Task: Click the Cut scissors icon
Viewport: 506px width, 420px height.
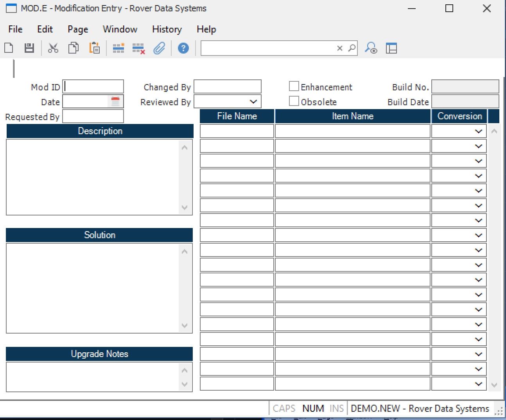Action: pyautogui.click(x=53, y=48)
